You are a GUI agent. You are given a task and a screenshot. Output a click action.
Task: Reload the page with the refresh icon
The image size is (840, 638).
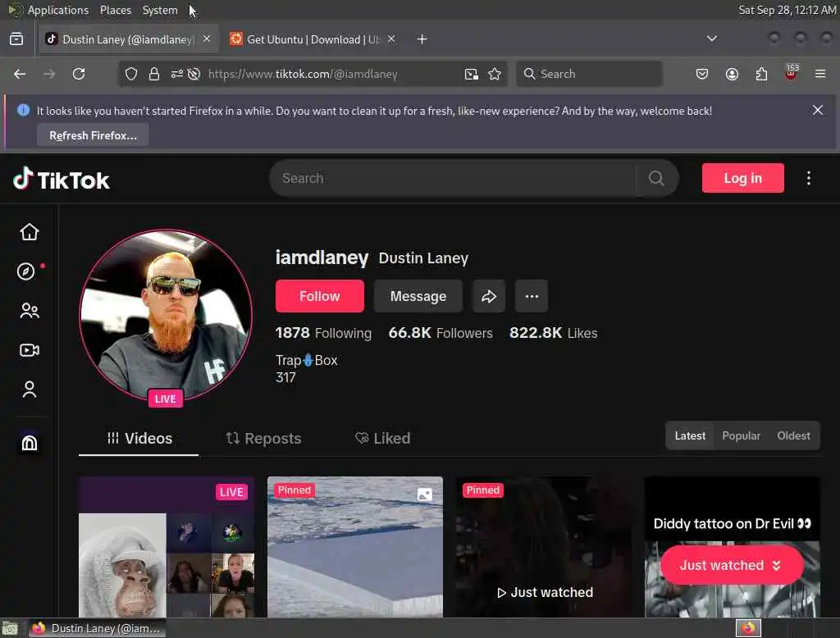pos(79,74)
